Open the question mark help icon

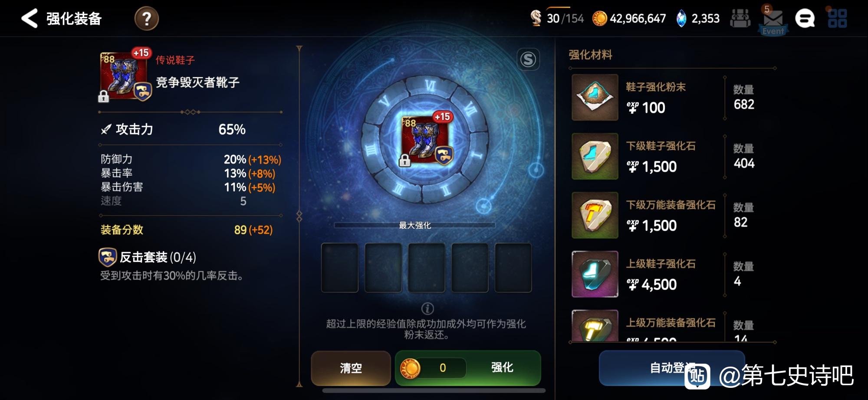(146, 19)
